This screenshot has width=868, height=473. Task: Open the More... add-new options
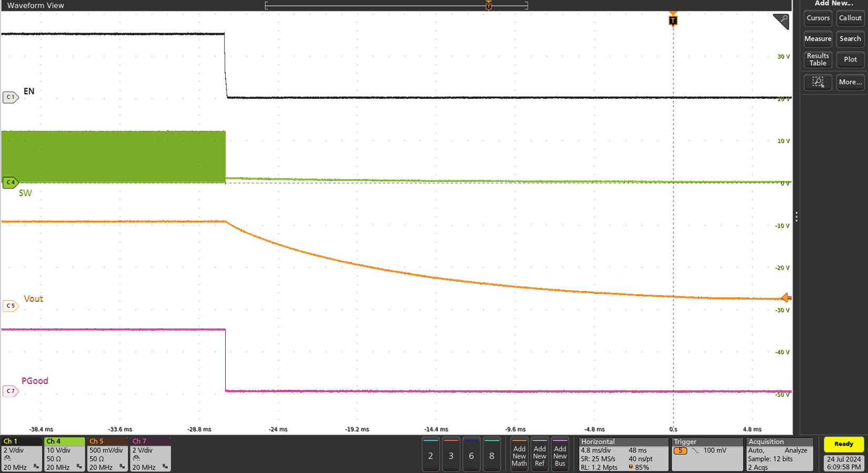point(850,82)
